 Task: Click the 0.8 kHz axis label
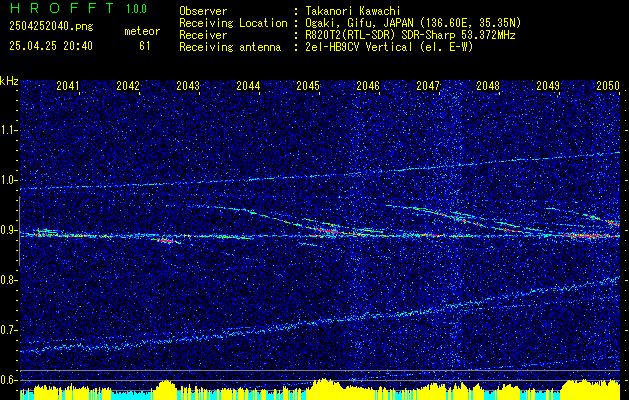pyautogui.click(x=9, y=280)
